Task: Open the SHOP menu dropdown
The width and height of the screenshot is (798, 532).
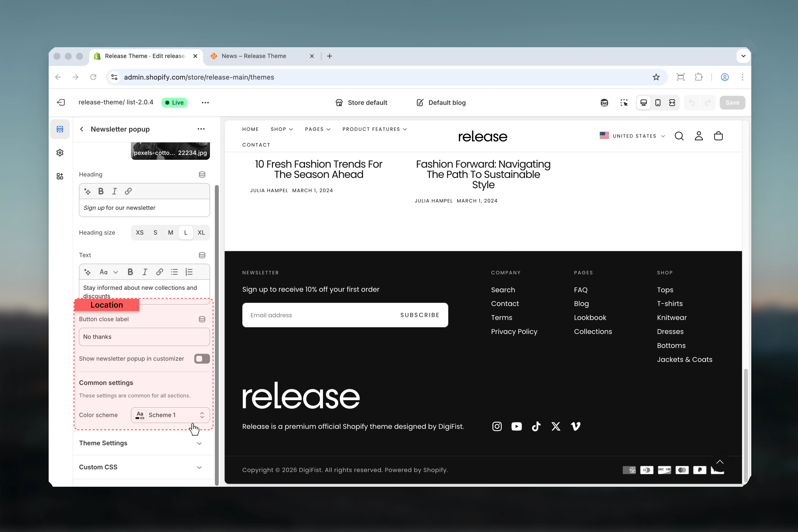Action: pos(281,129)
